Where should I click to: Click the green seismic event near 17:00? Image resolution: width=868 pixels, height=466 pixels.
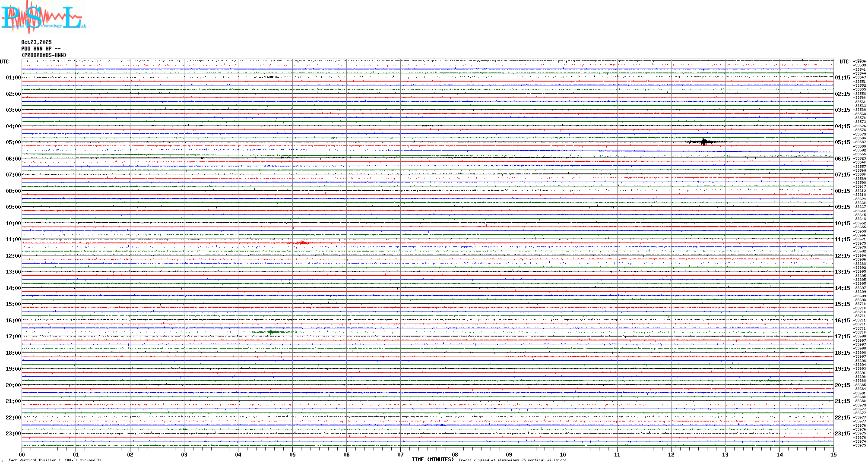pos(272,332)
